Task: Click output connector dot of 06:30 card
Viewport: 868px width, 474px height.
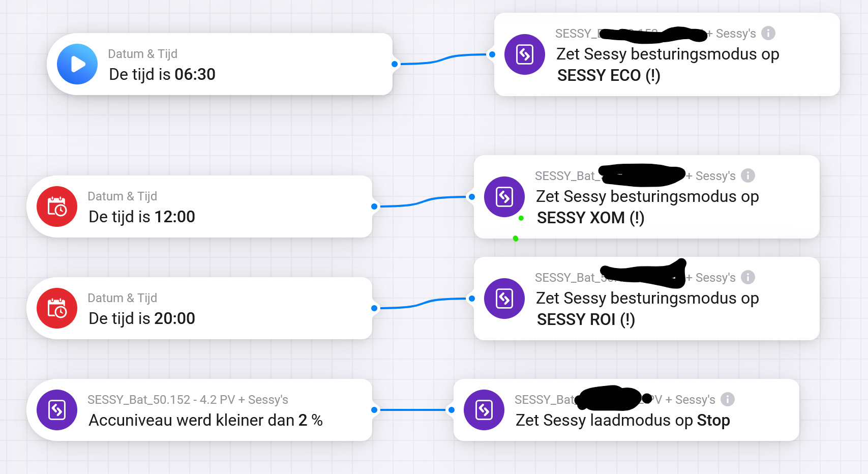Action: click(395, 64)
